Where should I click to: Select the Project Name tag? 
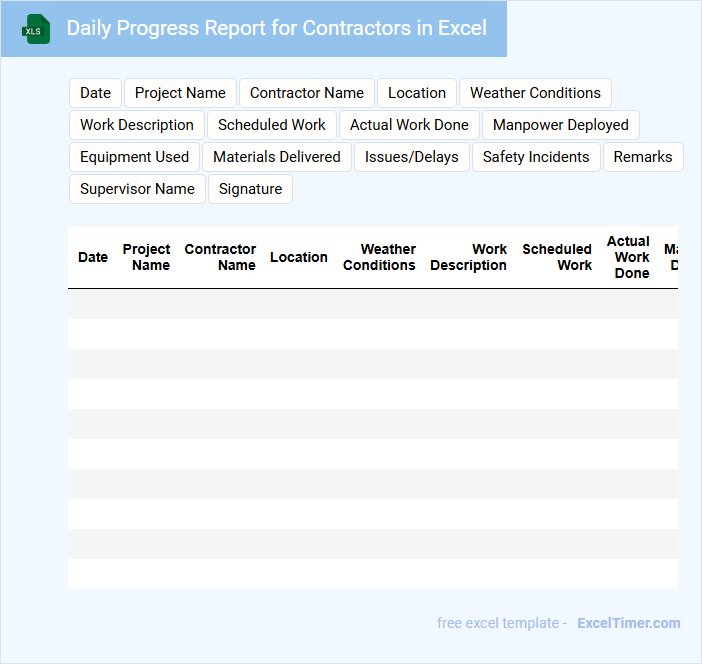(180, 93)
